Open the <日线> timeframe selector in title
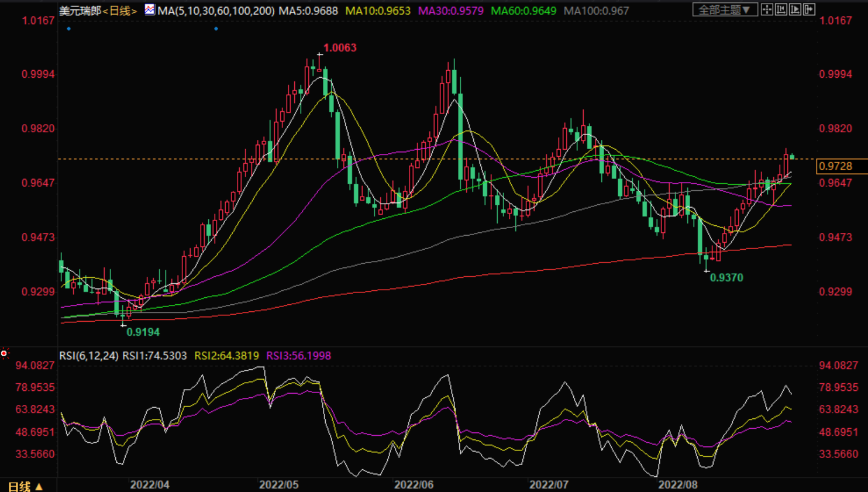 pos(120,11)
